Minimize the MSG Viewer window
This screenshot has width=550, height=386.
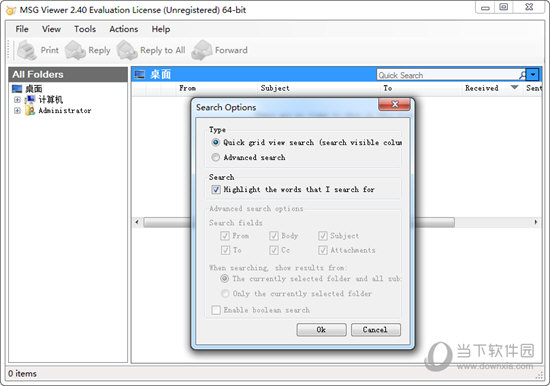click(x=485, y=8)
